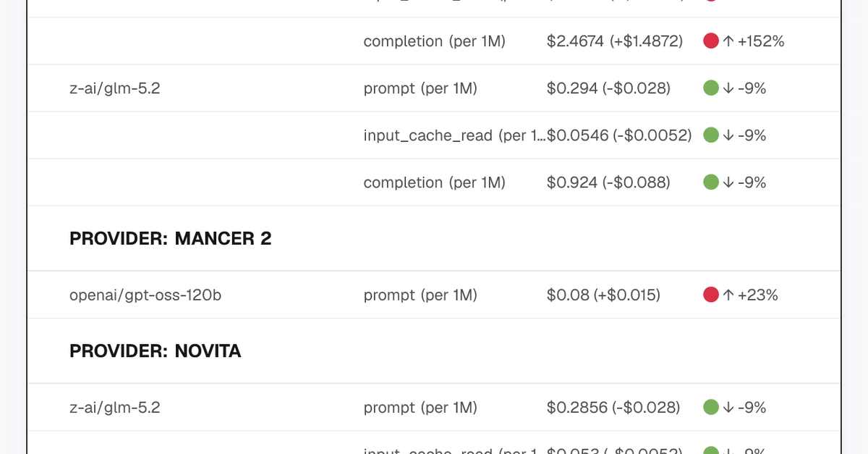868x454 pixels.
Task: Click the down arrow in the $0.924 completion row
Action: click(x=728, y=182)
